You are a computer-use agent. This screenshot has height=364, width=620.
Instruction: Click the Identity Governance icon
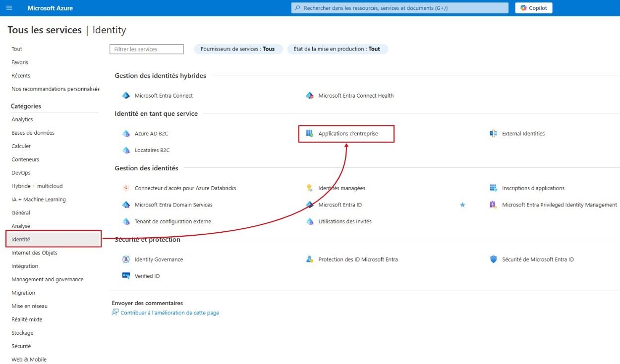126,260
